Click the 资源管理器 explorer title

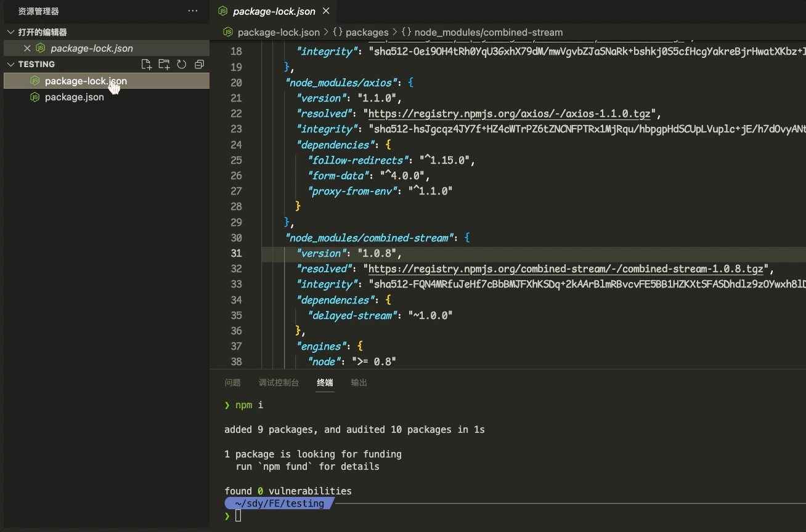pos(39,11)
